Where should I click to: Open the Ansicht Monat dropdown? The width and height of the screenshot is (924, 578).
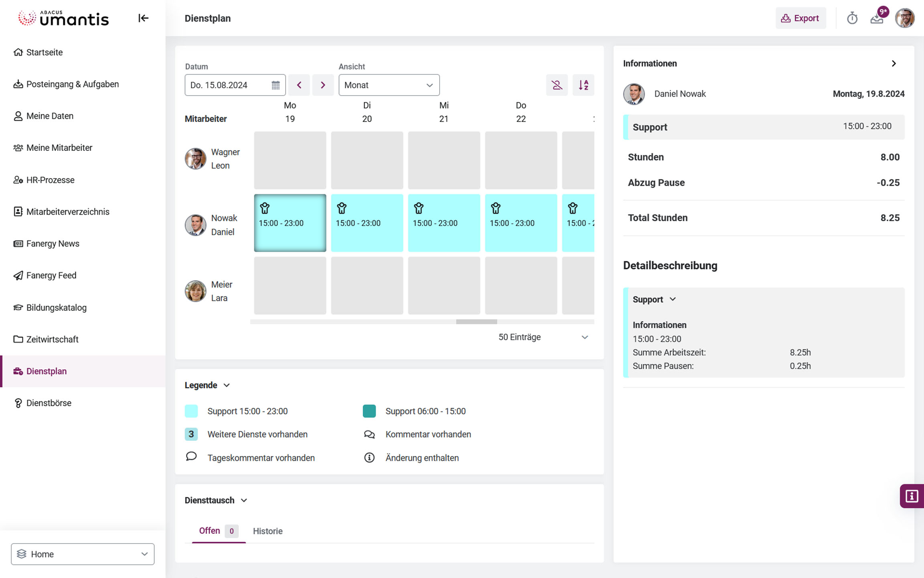(x=389, y=85)
